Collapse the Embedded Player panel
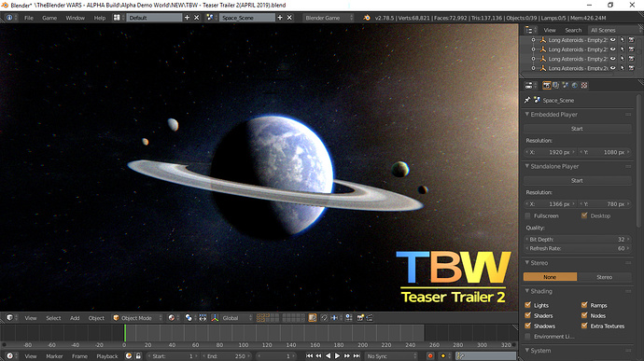 point(527,115)
